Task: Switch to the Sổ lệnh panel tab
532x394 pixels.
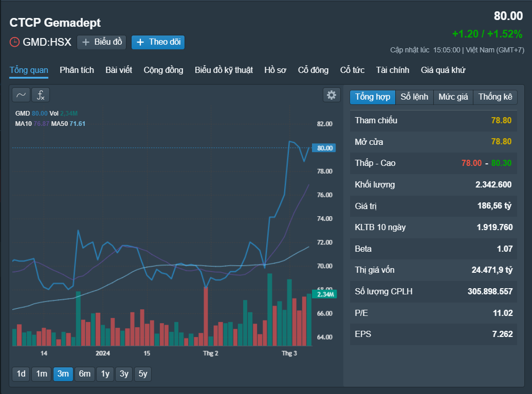Action: [414, 97]
